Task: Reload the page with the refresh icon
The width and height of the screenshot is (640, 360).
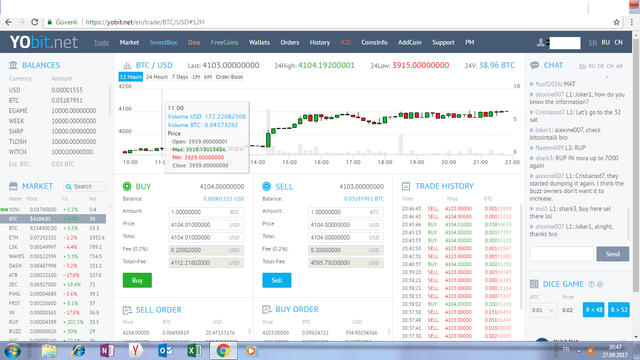Action: pos(35,22)
